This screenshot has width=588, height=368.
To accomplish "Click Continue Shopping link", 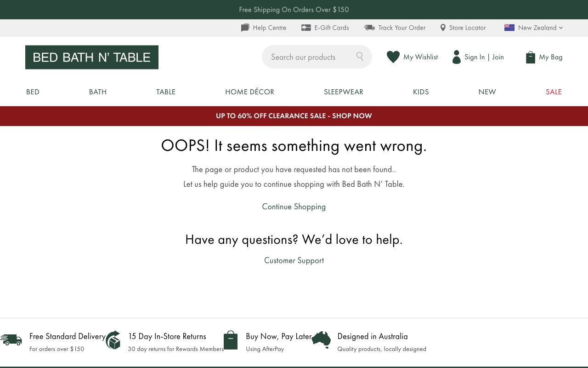I will tap(294, 207).
